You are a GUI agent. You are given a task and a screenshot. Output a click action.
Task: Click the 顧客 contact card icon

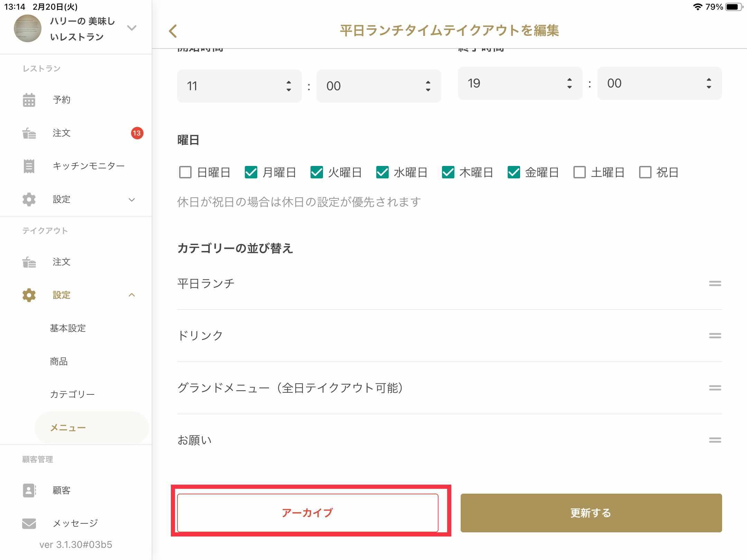click(x=29, y=490)
